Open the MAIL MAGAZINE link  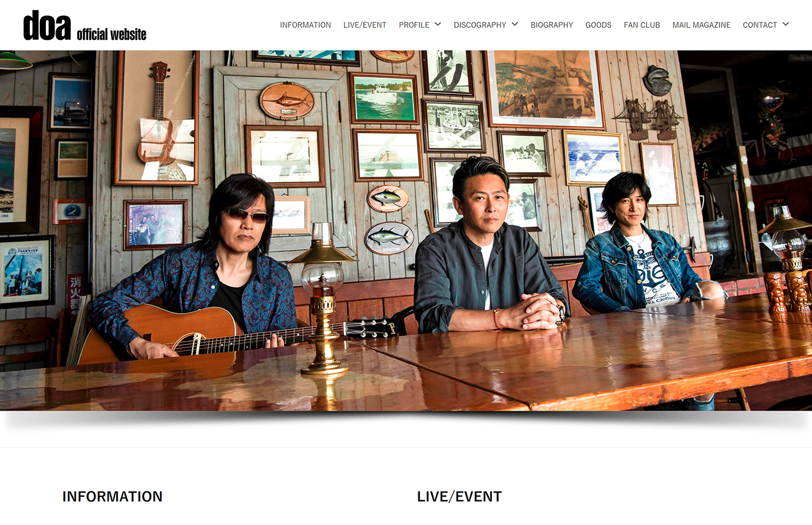coord(702,25)
